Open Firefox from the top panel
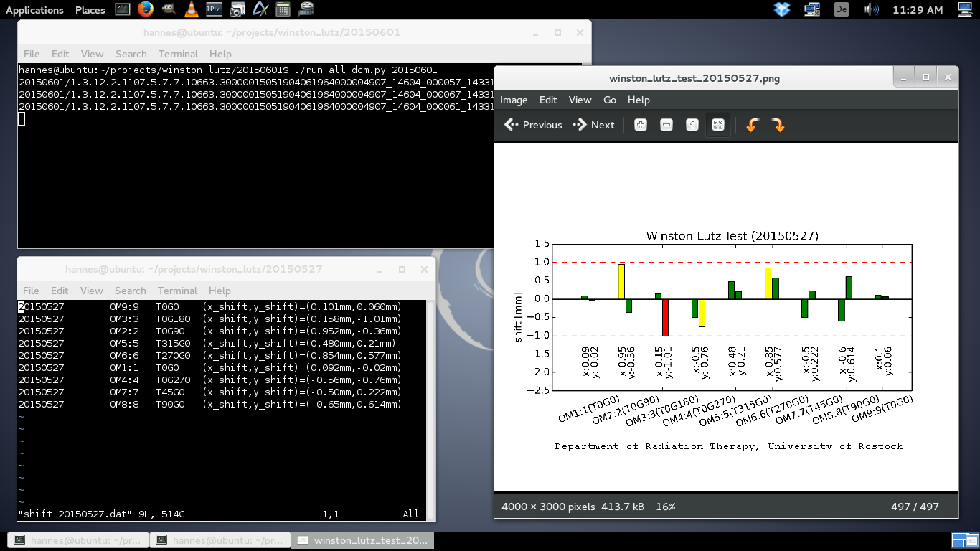 point(146,9)
